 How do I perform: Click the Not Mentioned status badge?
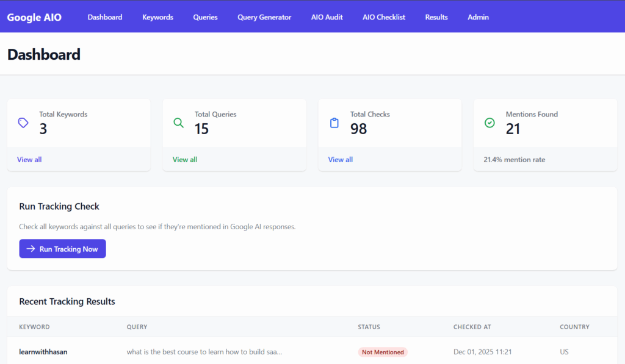click(383, 352)
